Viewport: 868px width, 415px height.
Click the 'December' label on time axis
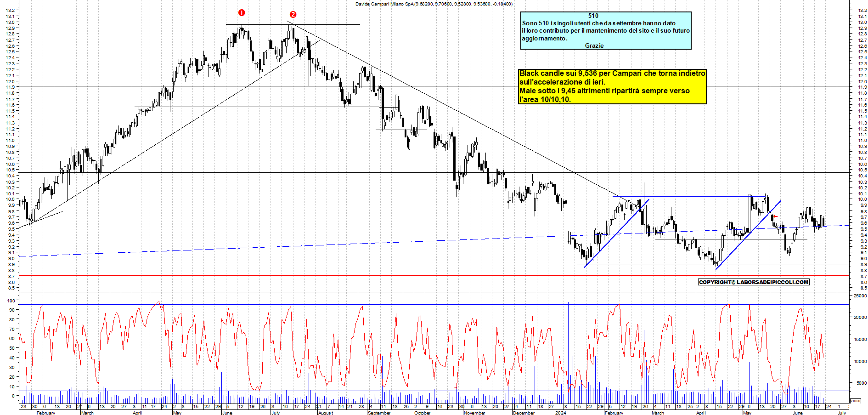524,413
